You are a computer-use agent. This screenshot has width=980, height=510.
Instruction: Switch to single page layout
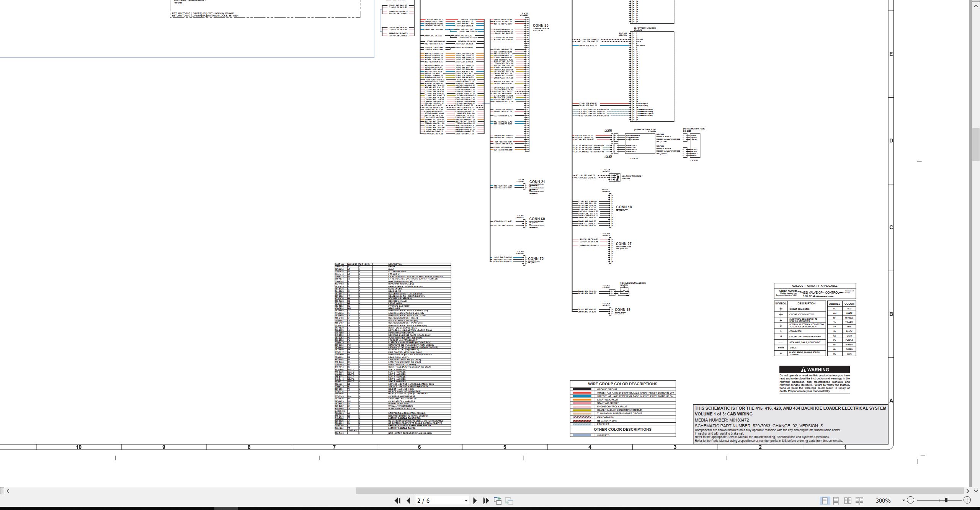pyautogui.click(x=825, y=500)
